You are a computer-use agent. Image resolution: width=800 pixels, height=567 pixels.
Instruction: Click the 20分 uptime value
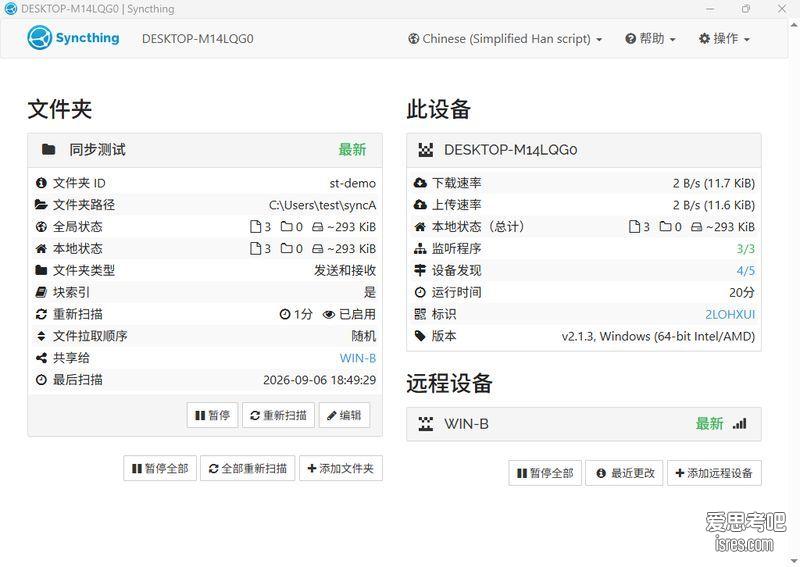(742, 292)
